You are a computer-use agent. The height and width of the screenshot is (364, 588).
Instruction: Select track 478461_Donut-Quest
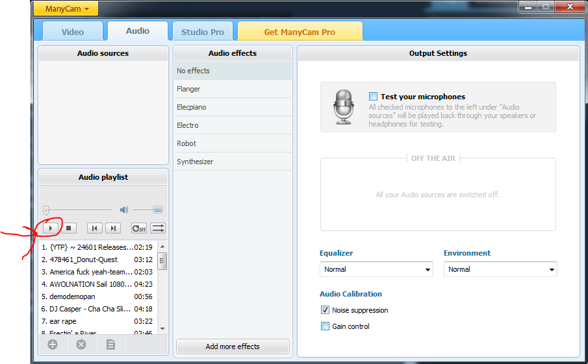point(97,260)
